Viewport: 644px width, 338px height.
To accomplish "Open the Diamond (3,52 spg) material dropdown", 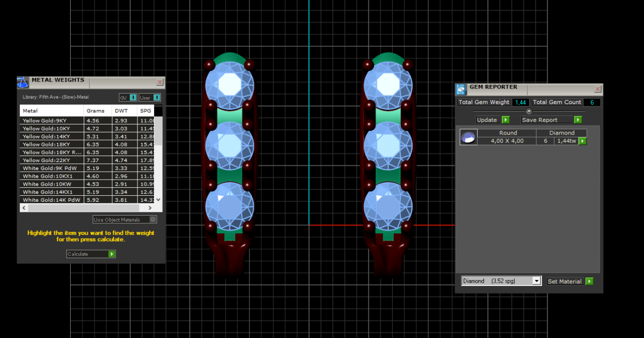I will pyautogui.click(x=501, y=281).
